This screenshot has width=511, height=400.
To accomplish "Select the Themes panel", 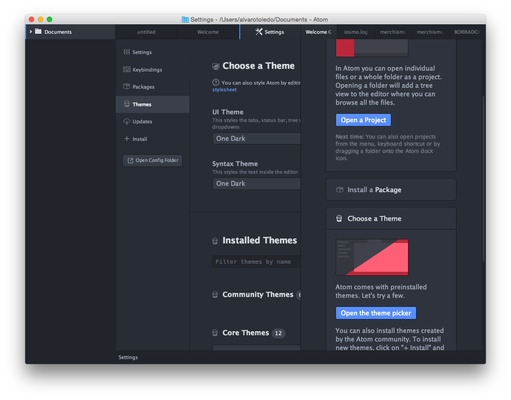I will tap(153, 104).
